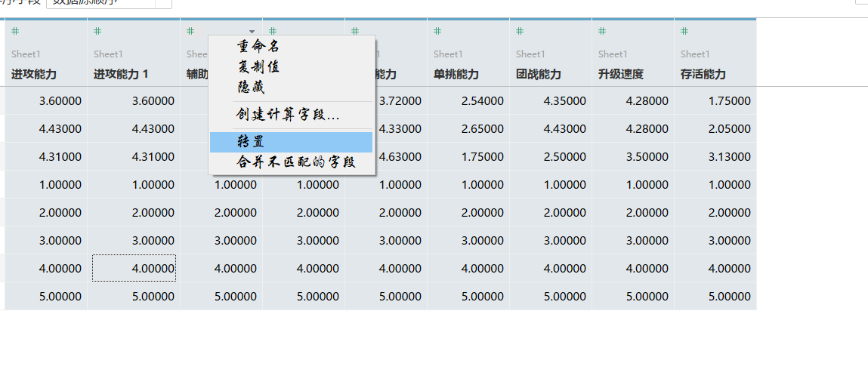Click the 2.54000 cell in 单挑能力

click(x=468, y=100)
